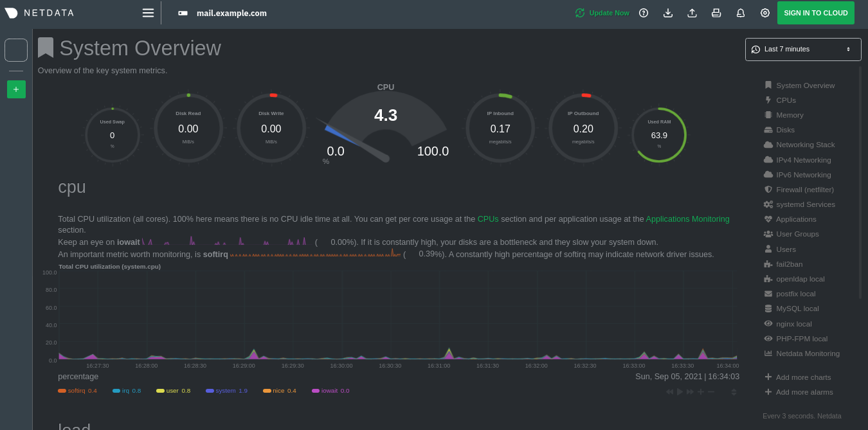Open the Applications Monitoring link
Screen dimensions: 868x430
coord(687,219)
